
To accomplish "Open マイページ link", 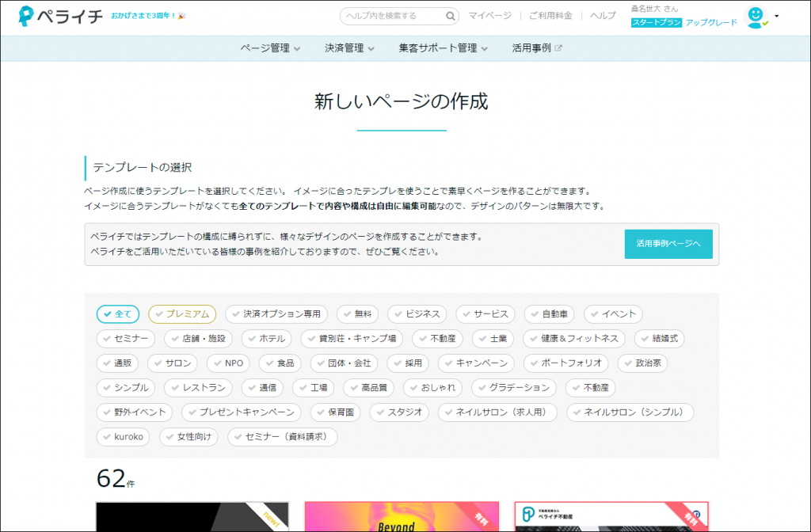I will [489, 16].
